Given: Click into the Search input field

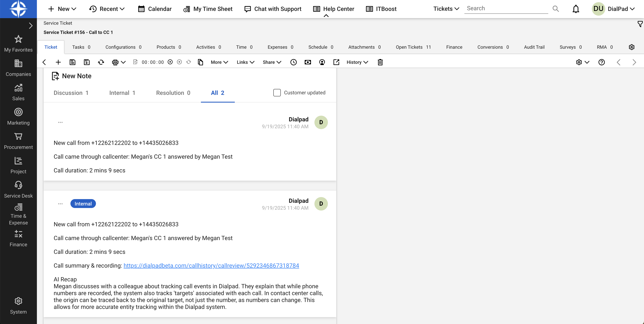Looking at the screenshot, I should (506, 8).
